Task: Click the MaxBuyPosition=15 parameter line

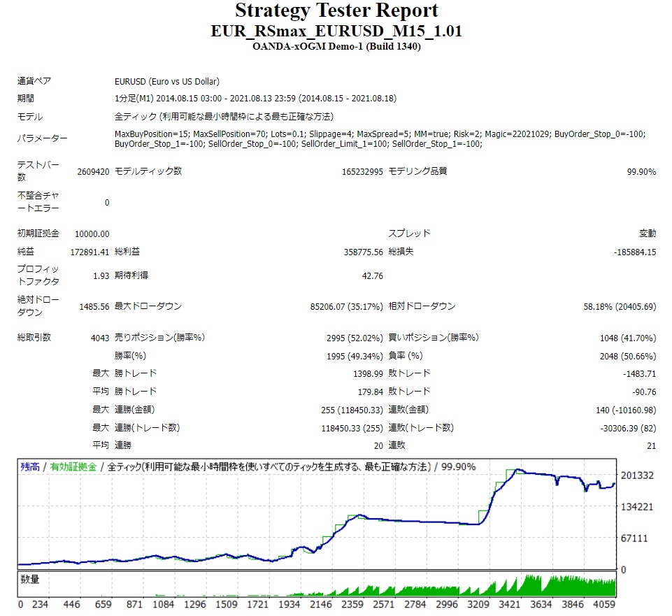Action: pyautogui.click(x=380, y=134)
